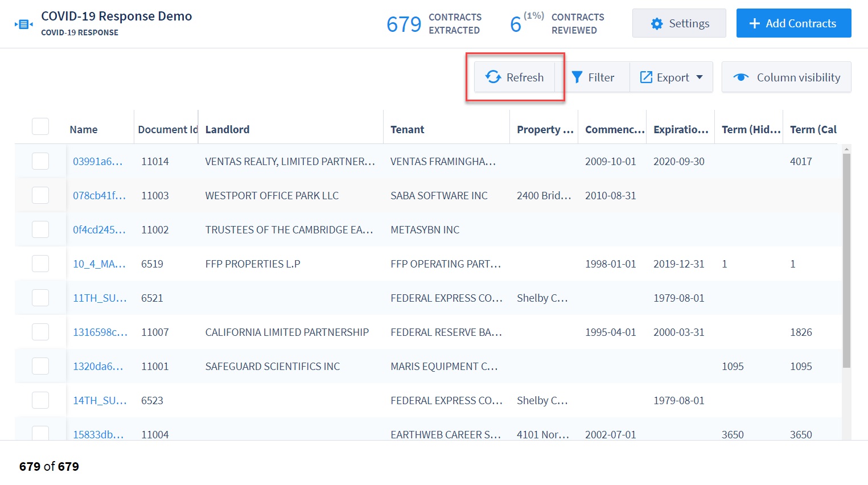The height and width of the screenshot is (485, 868).
Task: Click landlord cell FFP PROPERTIES L.P
Action: 253,264
